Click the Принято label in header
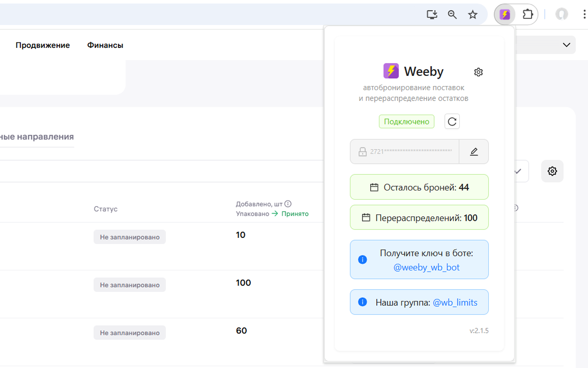The height and width of the screenshot is (368, 588). pos(295,214)
